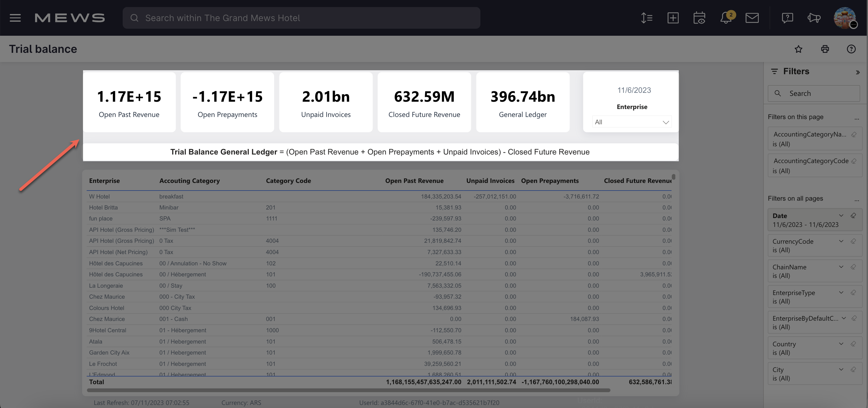The width and height of the screenshot is (868, 408).
Task: Clear the City filter
Action: [853, 369]
